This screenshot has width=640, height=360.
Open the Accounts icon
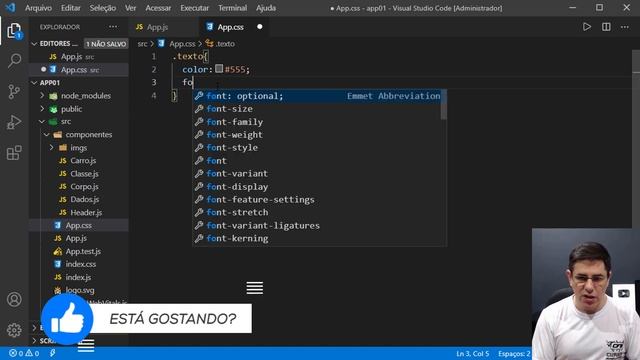click(x=14, y=299)
